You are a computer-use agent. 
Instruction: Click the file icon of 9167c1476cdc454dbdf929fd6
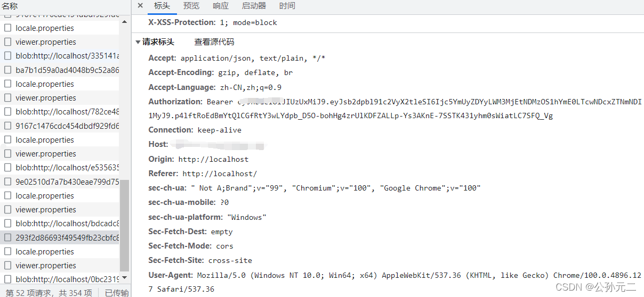pos(8,126)
